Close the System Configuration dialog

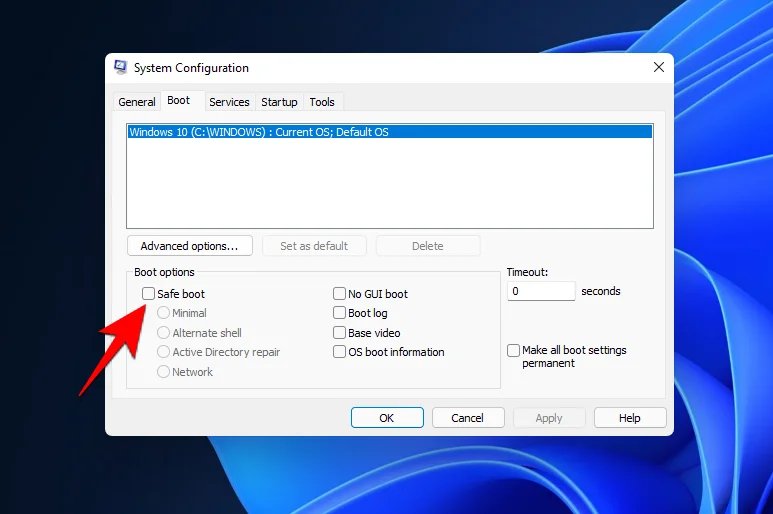(659, 67)
